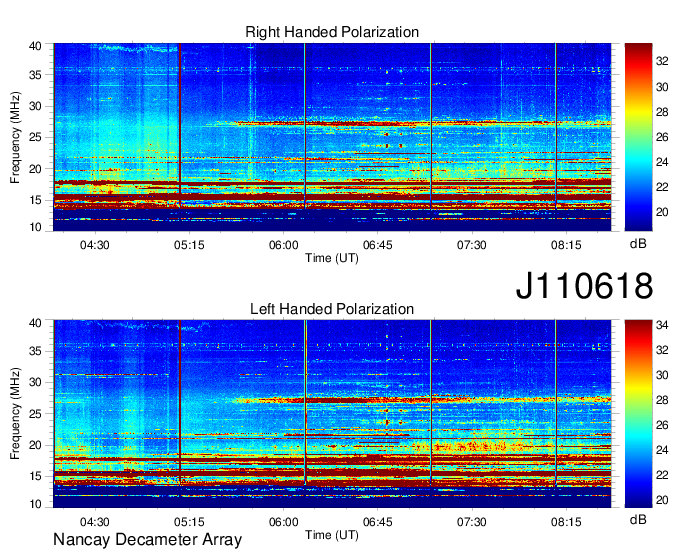Click the 05:15 tick label under Left Handed plot
The image size is (680, 552).
tap(189, 522)
